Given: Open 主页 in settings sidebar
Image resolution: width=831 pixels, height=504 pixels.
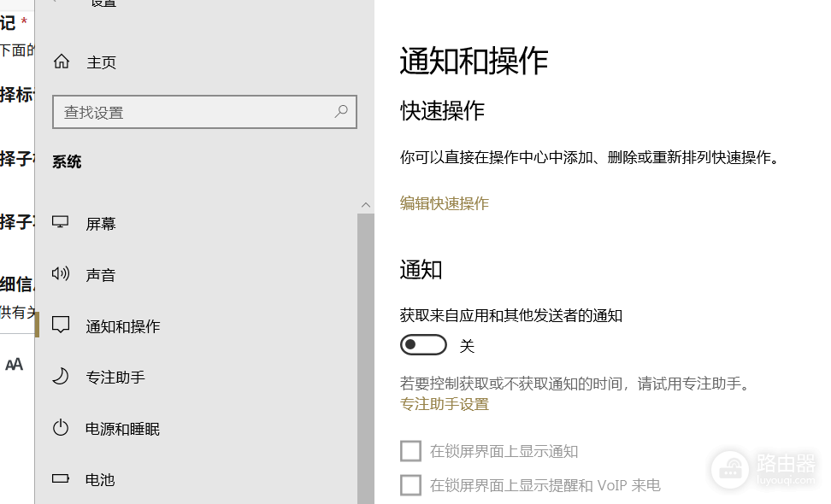Looking at the screenshot, I should click(x=101, y=62).
